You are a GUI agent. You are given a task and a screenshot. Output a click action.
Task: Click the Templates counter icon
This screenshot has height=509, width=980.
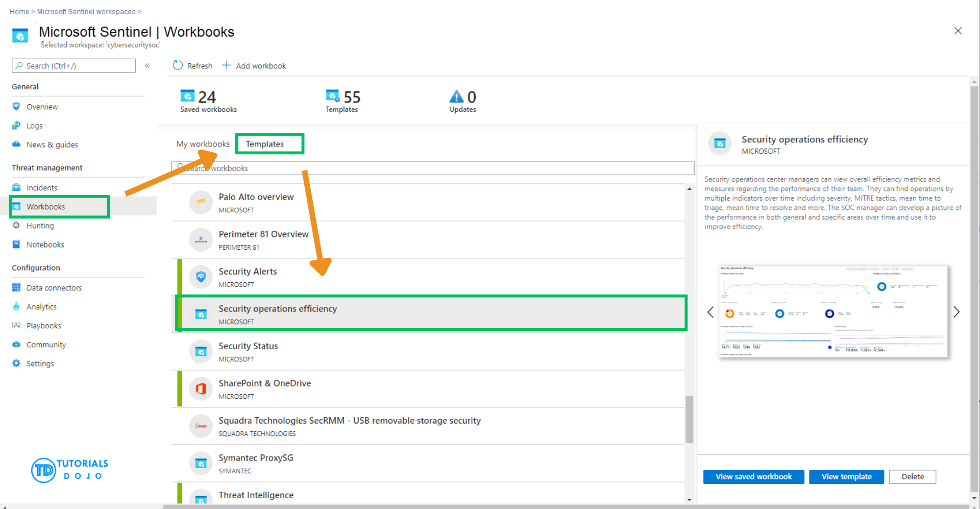pos(333,96)
